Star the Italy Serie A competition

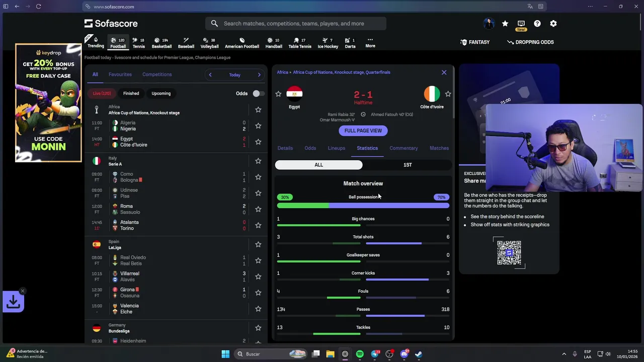[258, 161]
